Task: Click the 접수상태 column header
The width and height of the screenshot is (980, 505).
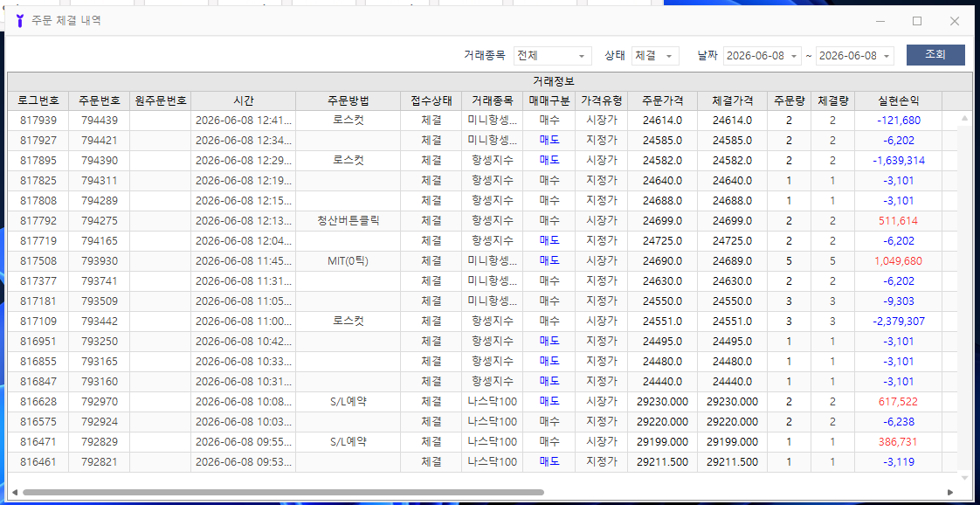Action: (x=431, y=100)
